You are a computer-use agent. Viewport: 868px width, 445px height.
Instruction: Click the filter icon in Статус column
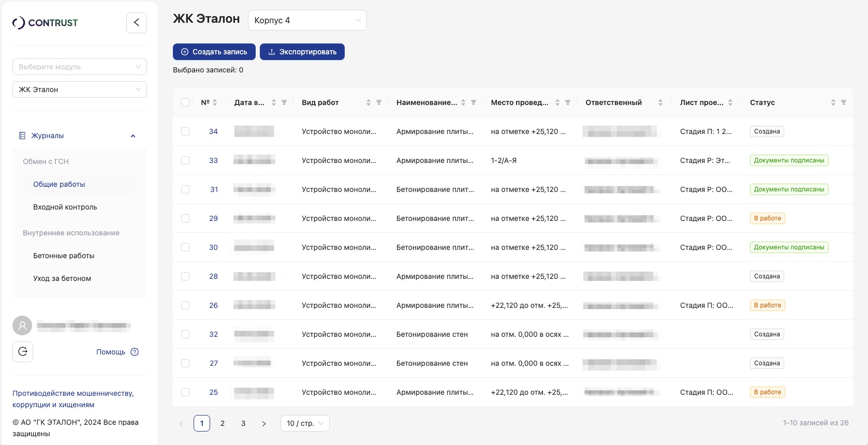pyautogui.click(x=844, y=102)
